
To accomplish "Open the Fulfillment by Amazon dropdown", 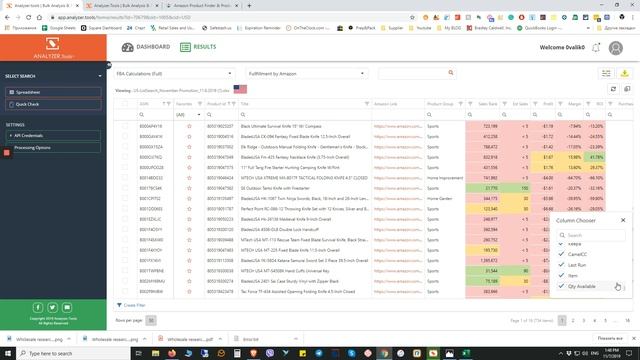I will [x=306, y=74].
